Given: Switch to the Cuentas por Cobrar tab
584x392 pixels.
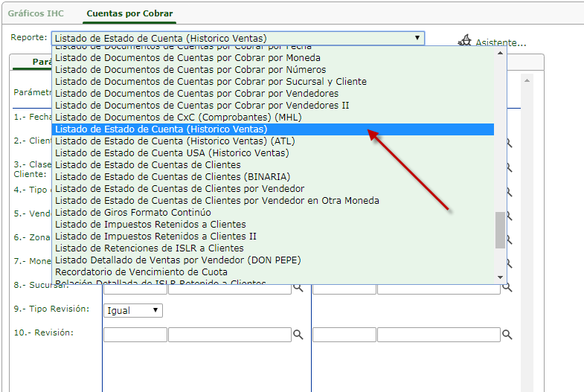Looking at the screenshot, I should tap(129, 13).
